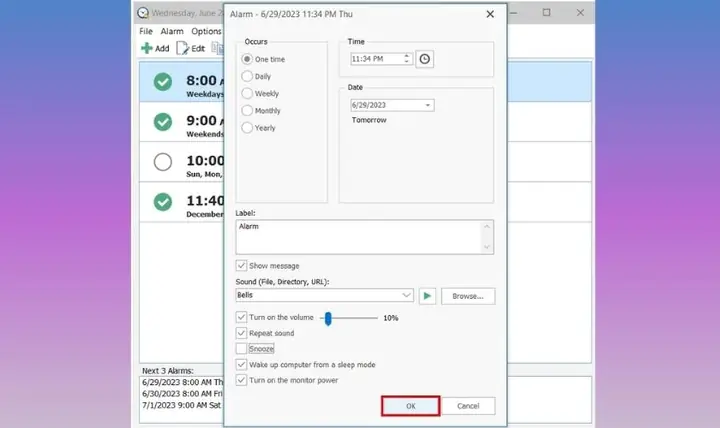This screenshot has width=720, height=428.
Task: Select the One time radio button
Action: click(247, 59)
